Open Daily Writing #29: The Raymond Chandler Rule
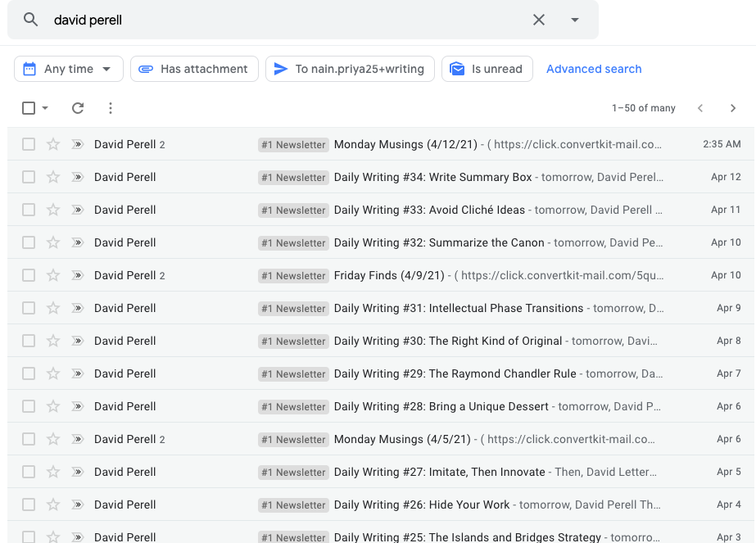The height and width of the screenshot is (543, 756). pyautogui.click(x=381, y=373)
